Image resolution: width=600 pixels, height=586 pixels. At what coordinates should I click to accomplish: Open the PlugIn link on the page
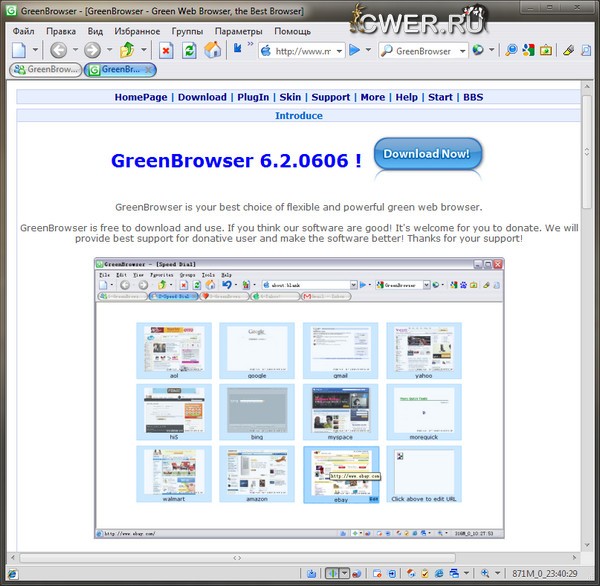[x=253, y=97]
